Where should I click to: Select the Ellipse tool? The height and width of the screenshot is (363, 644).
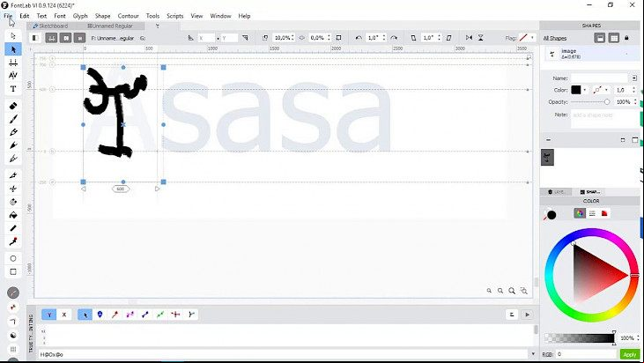pyautogui.click(x=13, y=259)
